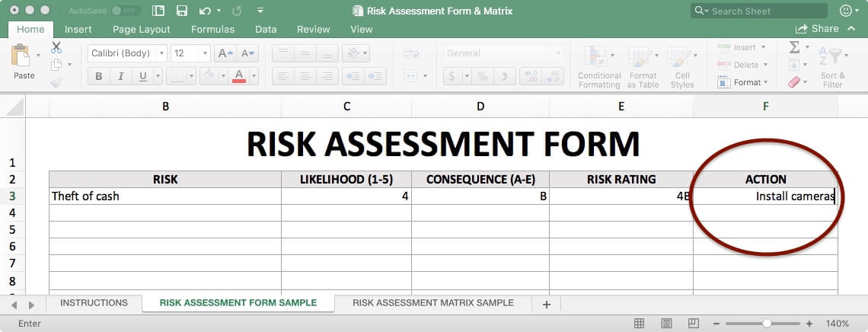Switch to the Data tab
This screenshot has height=332, width=868.
point(266,30)
